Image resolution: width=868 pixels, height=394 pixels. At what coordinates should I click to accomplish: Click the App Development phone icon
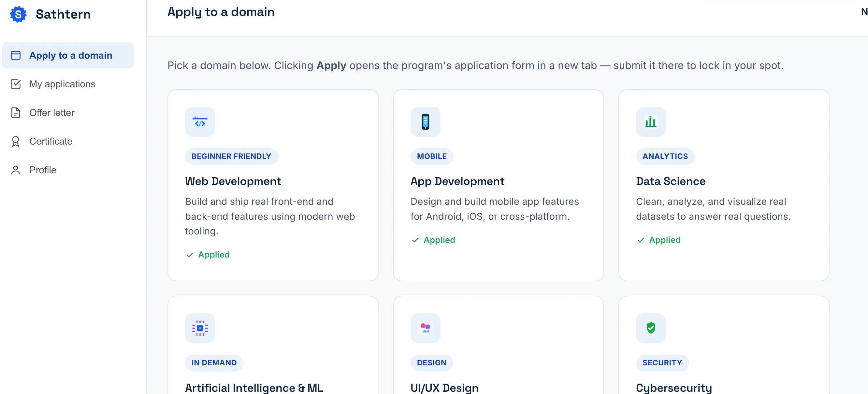pos(425,121)
